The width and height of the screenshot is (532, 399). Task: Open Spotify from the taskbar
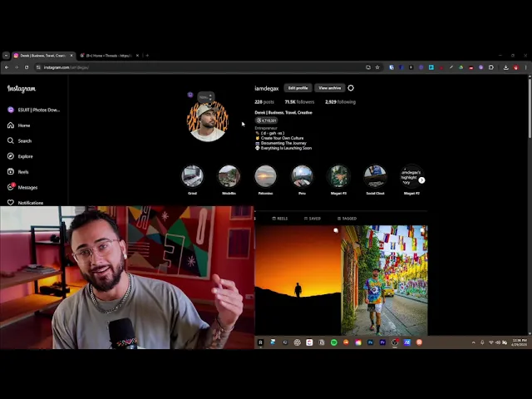pos(334,342)
